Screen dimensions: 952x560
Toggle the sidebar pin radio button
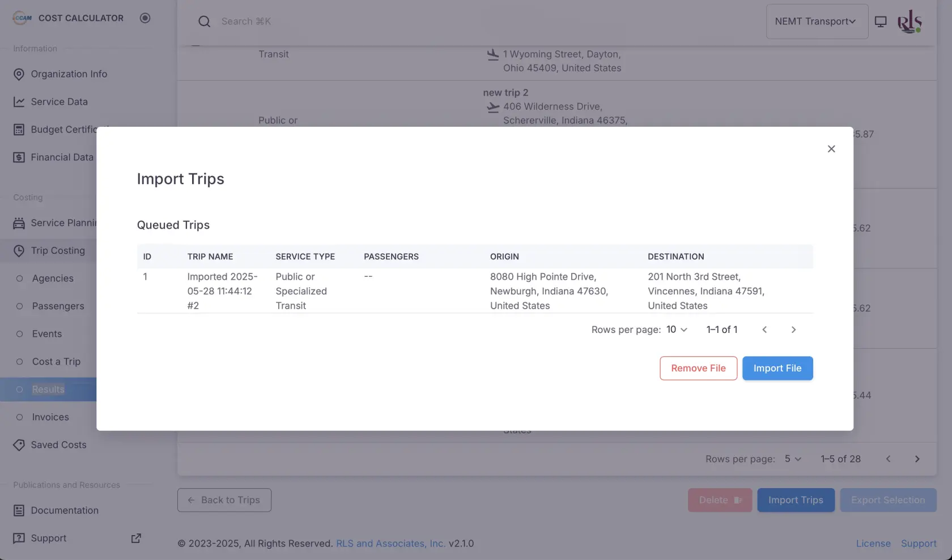145,18
